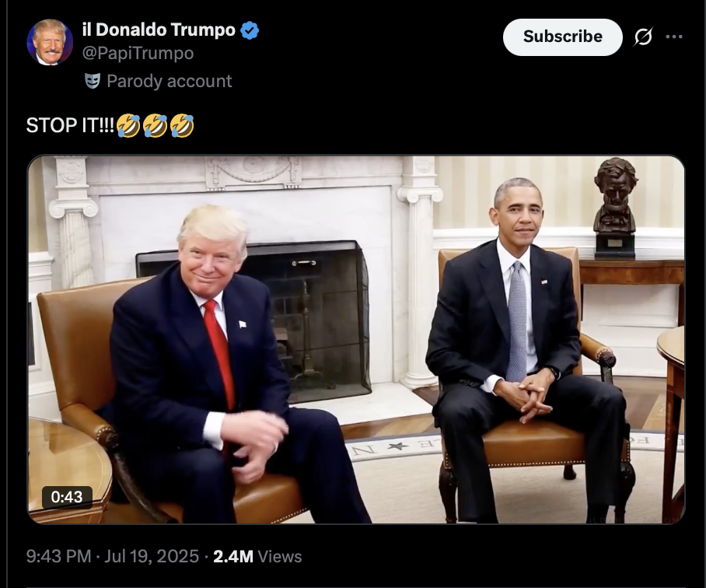View the 2.4M Views analytics
Screen dimensions: 706x588
(x=257, y=556)
